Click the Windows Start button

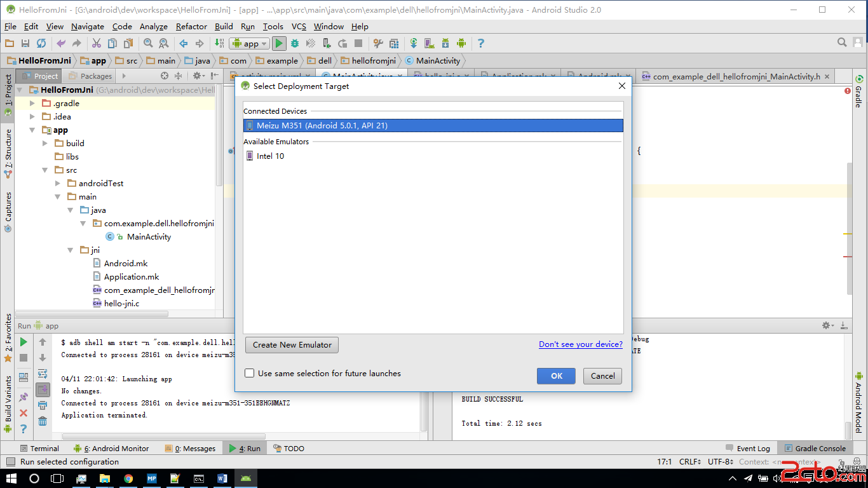(11, 478)
